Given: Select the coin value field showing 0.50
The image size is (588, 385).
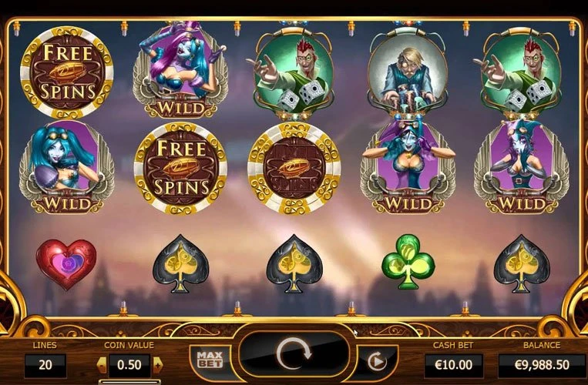Looking at the screenshot, I should tap(129, 365).
